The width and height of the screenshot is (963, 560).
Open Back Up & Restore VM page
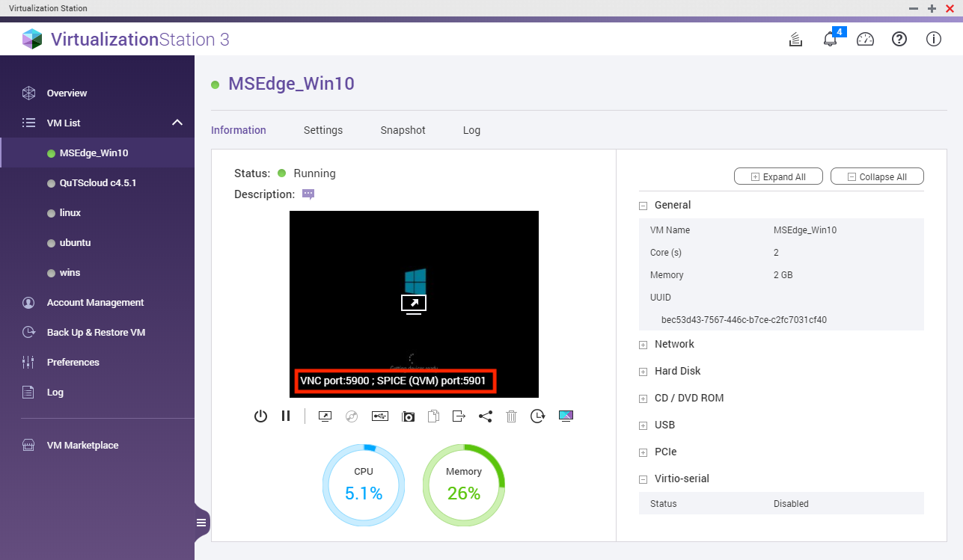pos(97,333)
